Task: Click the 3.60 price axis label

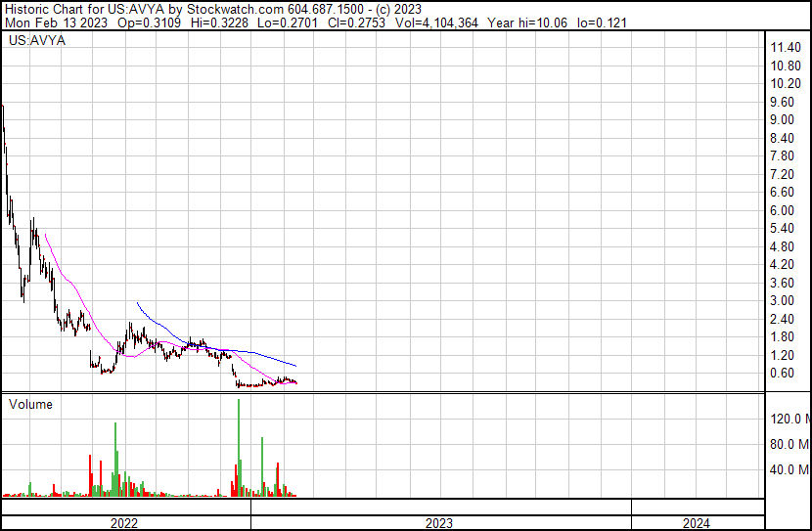Action: [782, 283]
